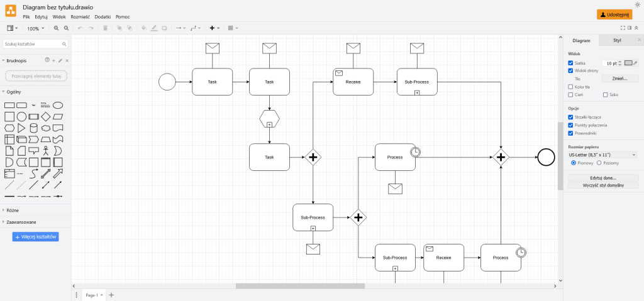644x301 pixels.
Task: Open the connection arrow style dropdown
Action: tap(180, 28)
